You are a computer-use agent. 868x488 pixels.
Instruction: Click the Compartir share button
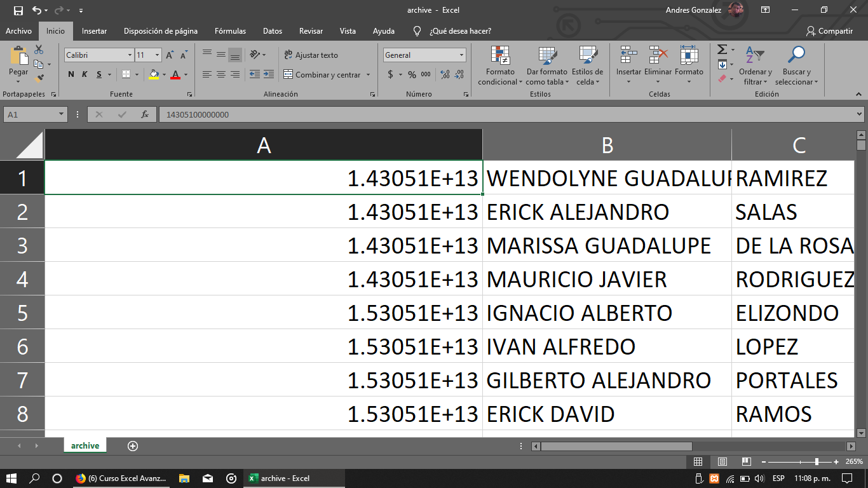(829, 30)
